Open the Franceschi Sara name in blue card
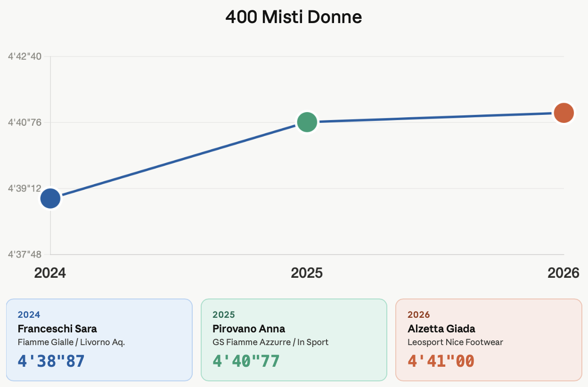Viewport: 588px width, 387px height. (x=57, y=329)
